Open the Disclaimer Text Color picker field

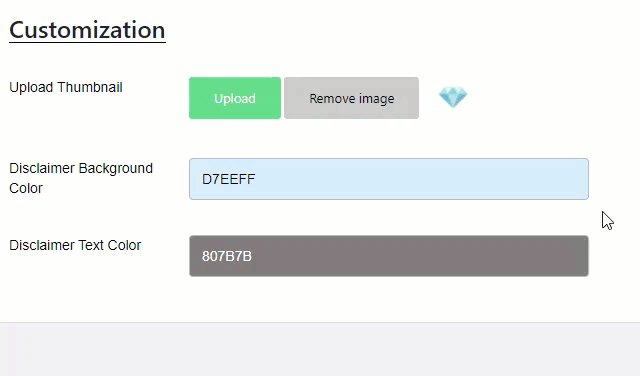(389, 256)
